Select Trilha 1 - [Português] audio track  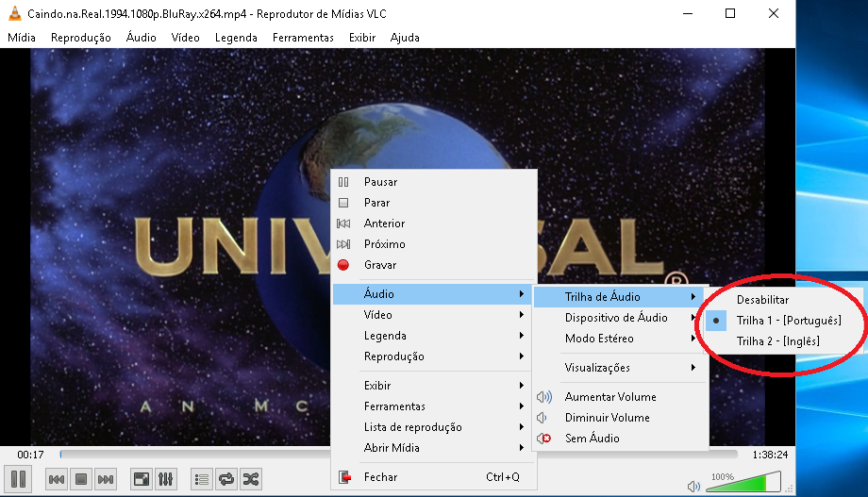(783, 321)
